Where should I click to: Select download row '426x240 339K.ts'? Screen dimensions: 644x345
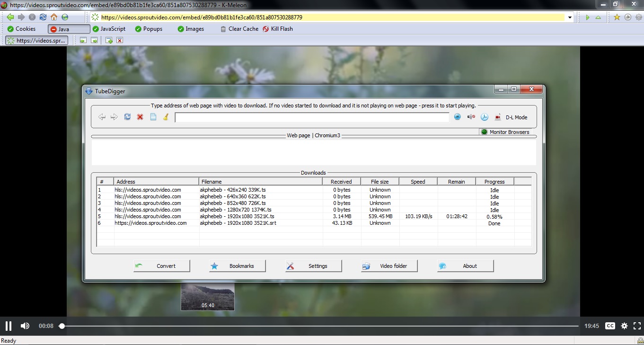tap(314, 190)
